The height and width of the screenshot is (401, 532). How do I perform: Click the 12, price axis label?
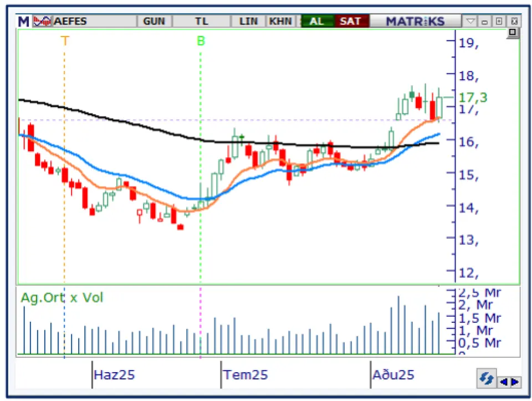tap(469, 273)
